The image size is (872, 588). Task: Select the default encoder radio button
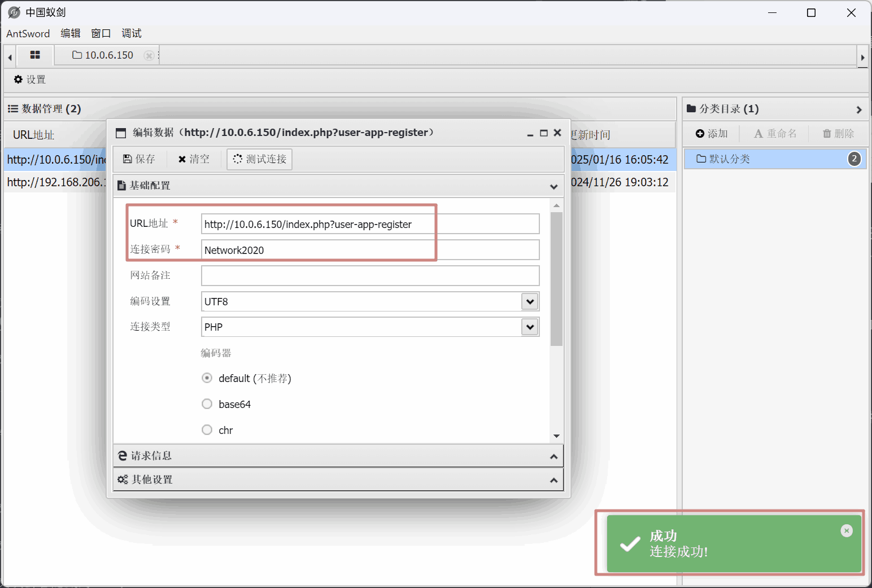(207, 378)
